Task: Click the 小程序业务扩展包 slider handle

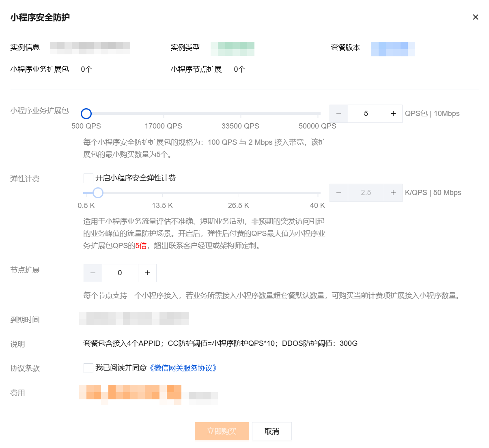Action: [x=86, y=114]
